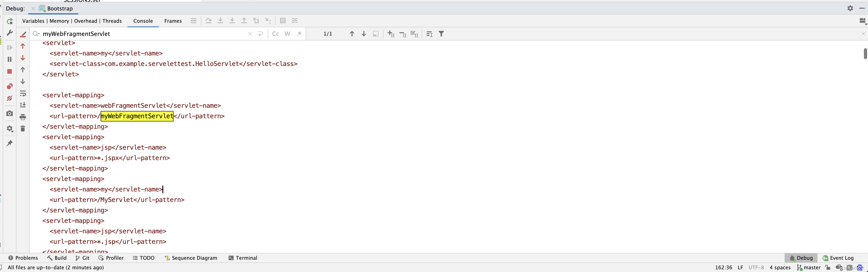Screen dimensions: 868x272
Task: Pause the running program
Action: pos(10,59)
